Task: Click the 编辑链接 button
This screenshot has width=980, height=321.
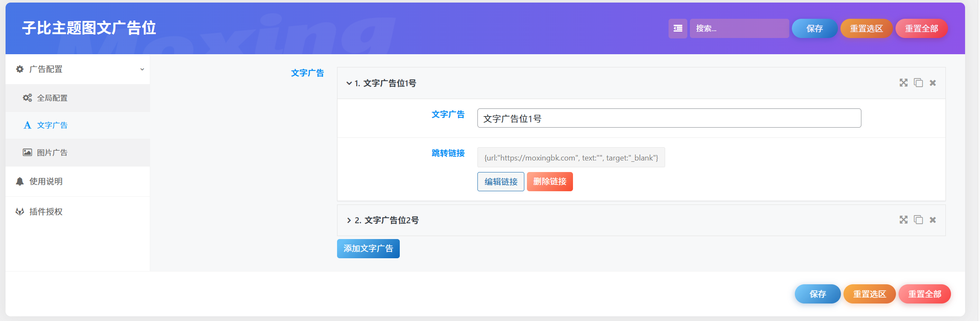Action: [500, 182]
